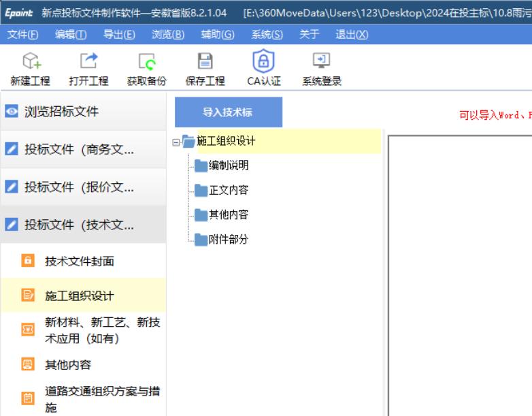Click the orange icon beside 施工组织设计 in sidebar

[28, 295]
